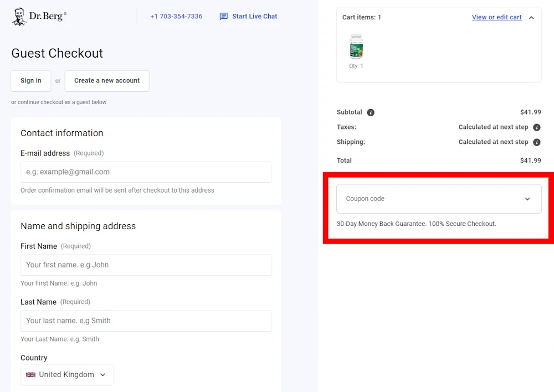The height and width of the screenshot is (392, 554).
Task: Click 'Order confirmation email will be sent' note
Action: [117, 190]
